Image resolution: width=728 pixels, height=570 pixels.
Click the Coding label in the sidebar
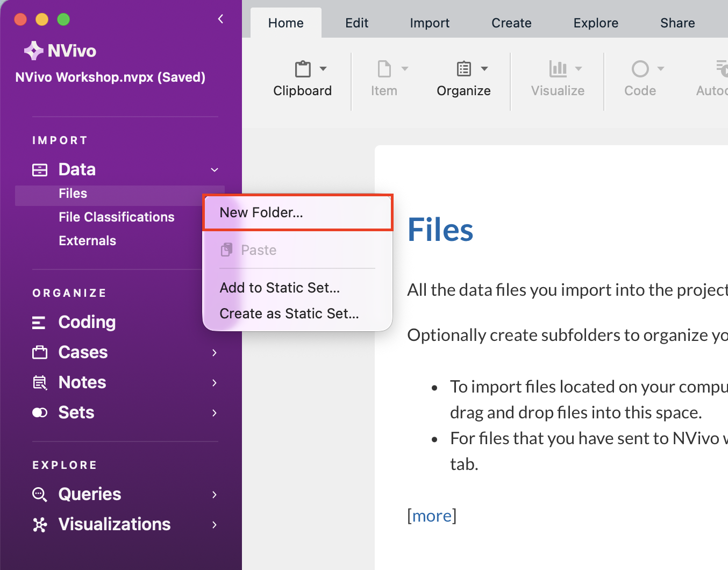(87, 322)
